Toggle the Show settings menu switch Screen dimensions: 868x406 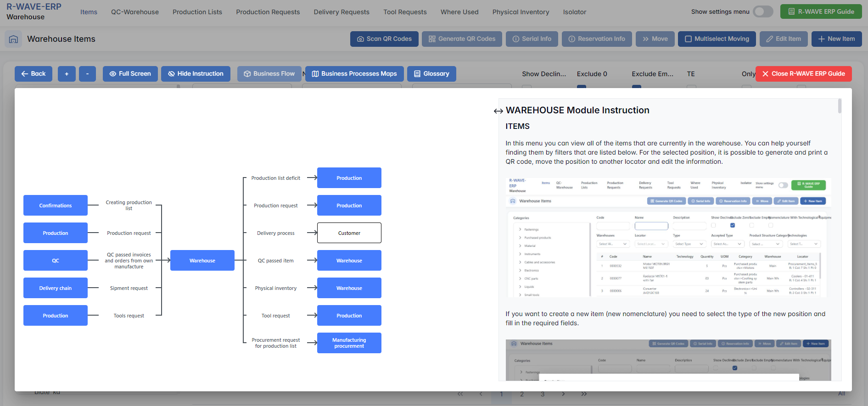pyautogui.click(x=762, y=11)
